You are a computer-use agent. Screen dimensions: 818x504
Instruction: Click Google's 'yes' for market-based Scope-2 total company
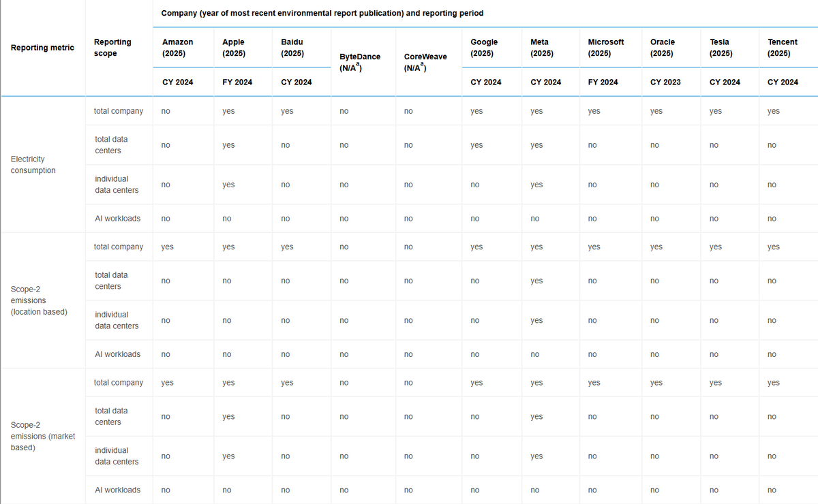(476, 383)
